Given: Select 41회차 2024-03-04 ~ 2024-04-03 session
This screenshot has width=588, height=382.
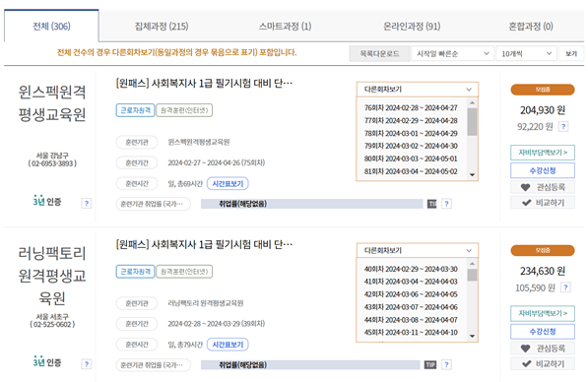Looking at the screenshot, I should 411,282.
